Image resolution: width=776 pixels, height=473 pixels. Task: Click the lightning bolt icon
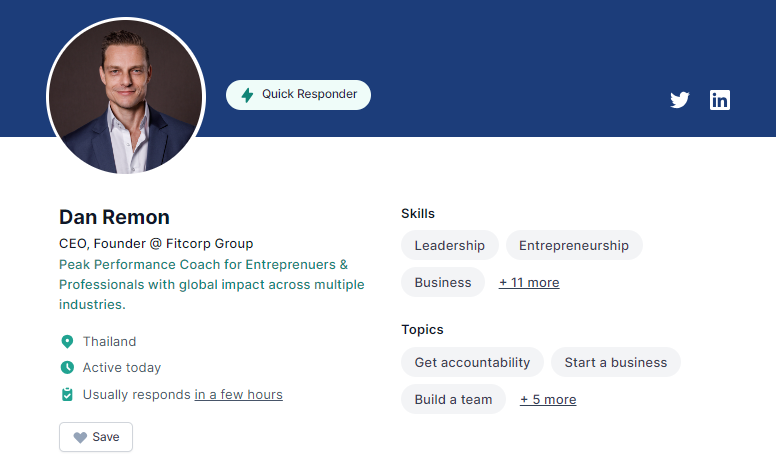point(247,95)
